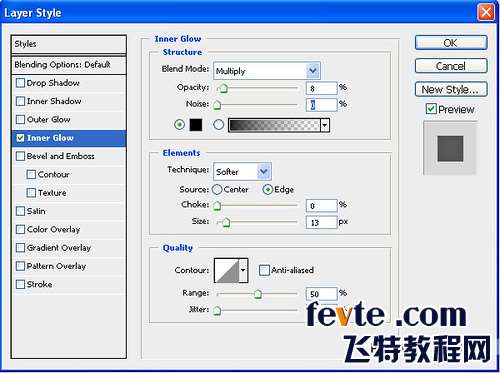Click the Range value field showing 50
500x373 pixels.
[x=322, y=294]
